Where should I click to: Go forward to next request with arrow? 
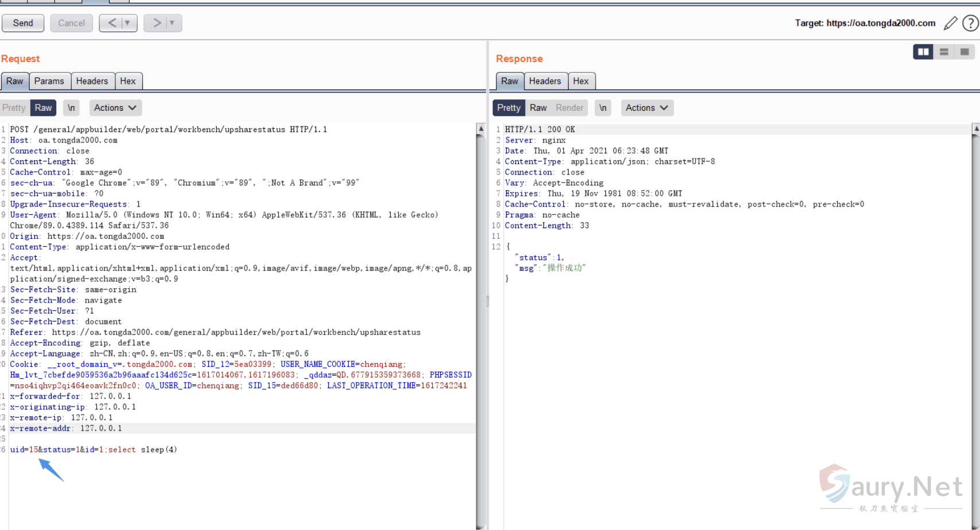click(156, 23)
